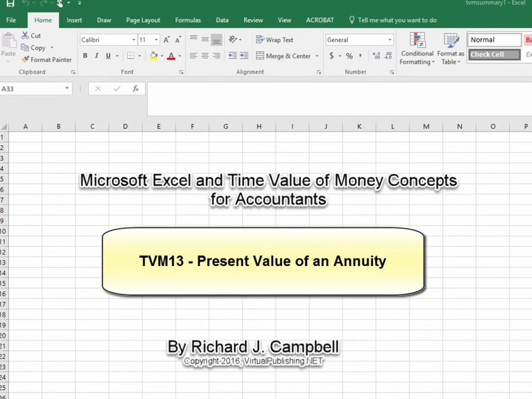532x399 pixels.
Task: Click the Increase Indent icon
Action: [x=244, y=56]
